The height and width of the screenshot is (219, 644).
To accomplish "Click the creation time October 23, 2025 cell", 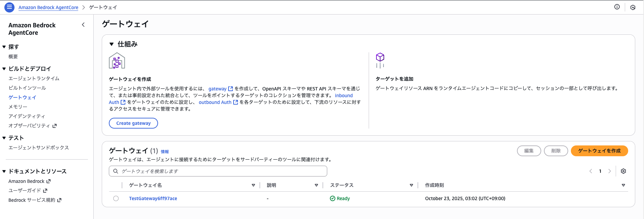I will click(x=465, y=198).
